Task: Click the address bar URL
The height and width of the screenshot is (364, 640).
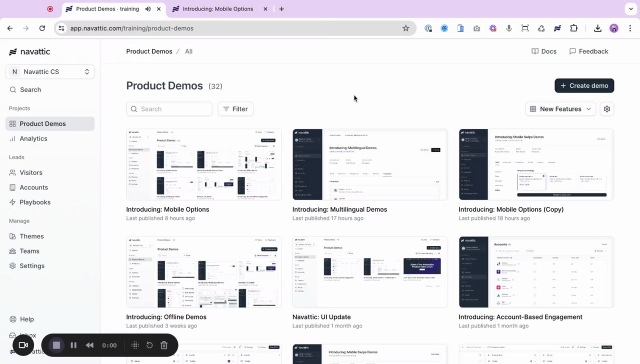Action: tap(131, 28)
